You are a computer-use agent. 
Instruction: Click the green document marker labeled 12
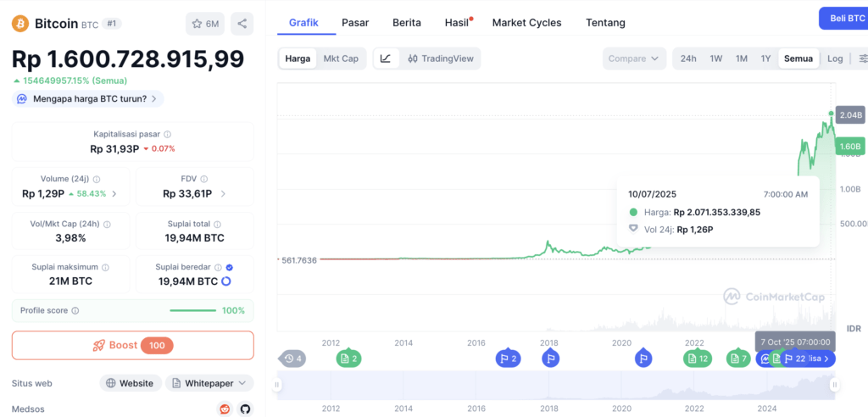point(698,359)
